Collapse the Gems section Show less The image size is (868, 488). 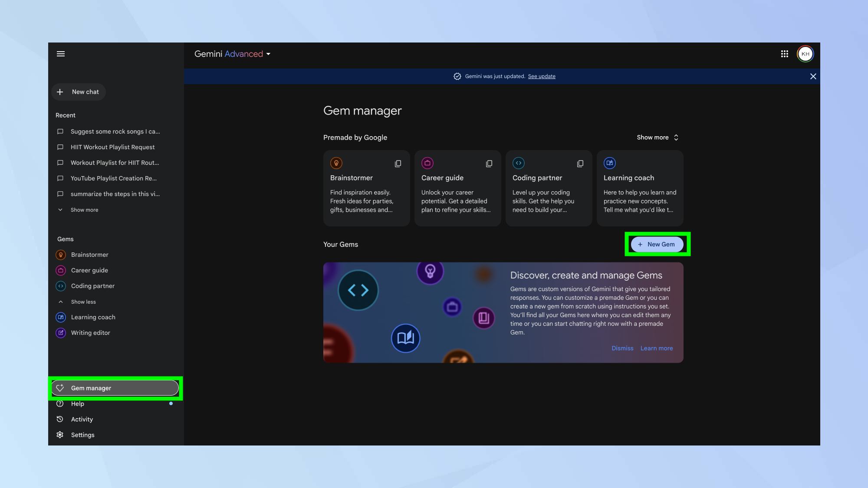point(83,302)
